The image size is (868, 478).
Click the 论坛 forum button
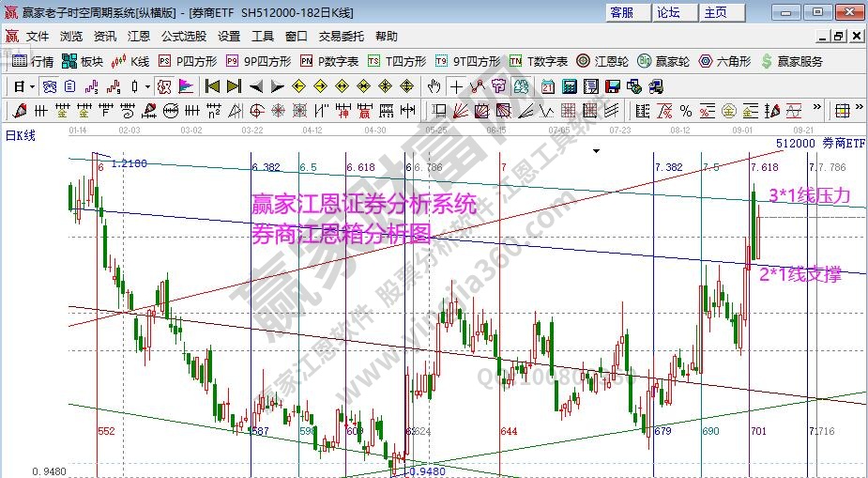[x=669, y=12]
